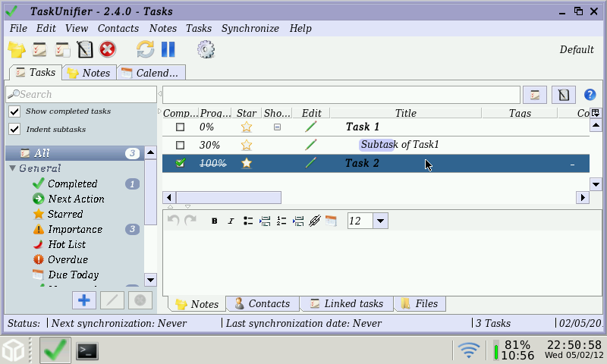Click the indent icon after the numbered list
This screenshot has height=364, width=607.
(298, 221)
